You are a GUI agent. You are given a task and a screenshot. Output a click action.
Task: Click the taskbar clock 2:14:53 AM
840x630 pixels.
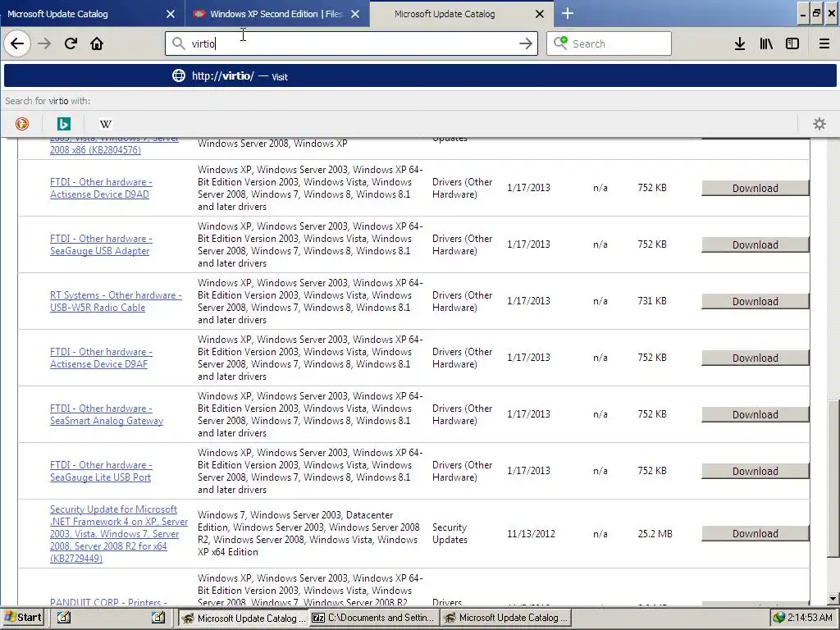(x=810, y=618)
